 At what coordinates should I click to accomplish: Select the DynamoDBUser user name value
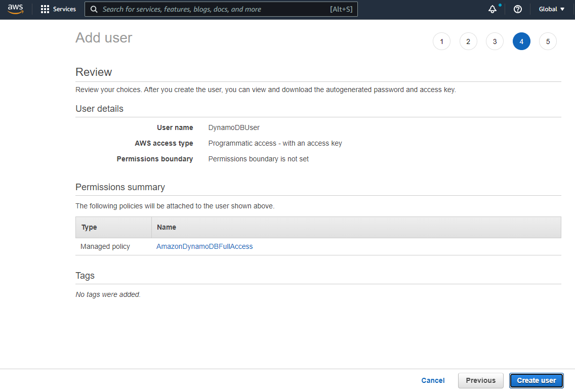click(x=234, y=127)
